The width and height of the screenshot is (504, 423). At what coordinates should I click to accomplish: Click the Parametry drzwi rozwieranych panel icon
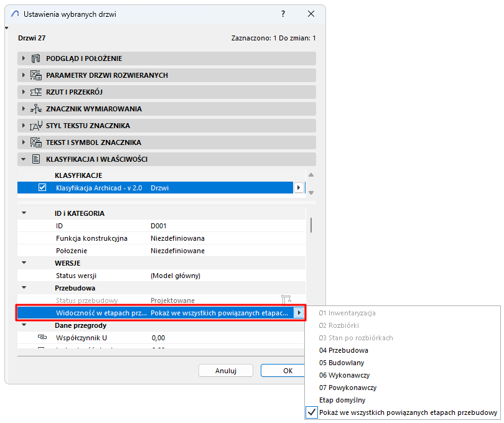(35, 75)
